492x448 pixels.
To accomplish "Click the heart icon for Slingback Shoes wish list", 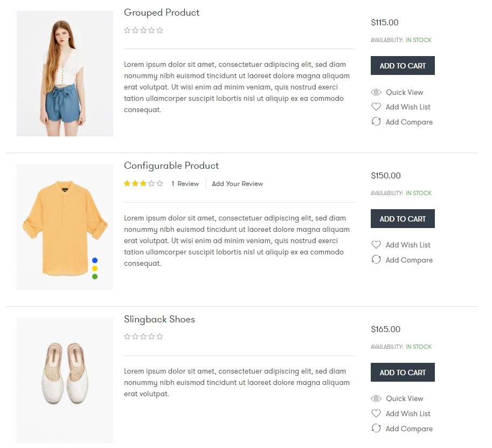I will tap(376, 413).
